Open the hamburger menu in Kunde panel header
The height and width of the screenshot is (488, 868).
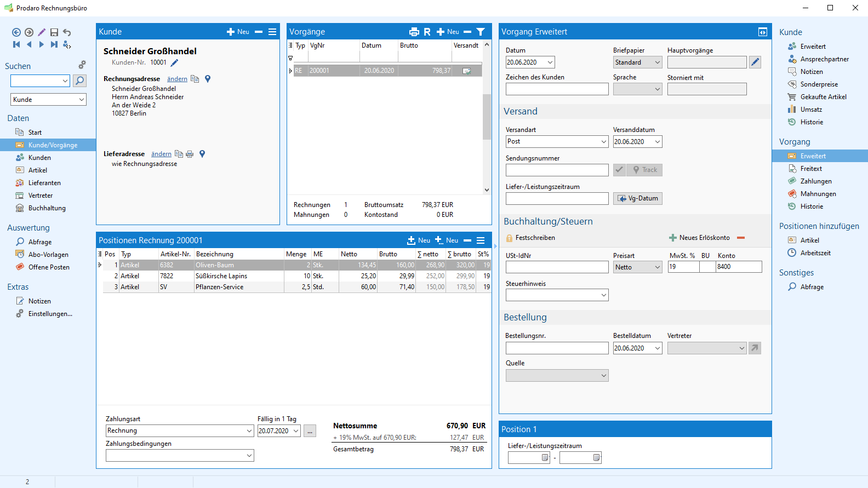point(272,32)
